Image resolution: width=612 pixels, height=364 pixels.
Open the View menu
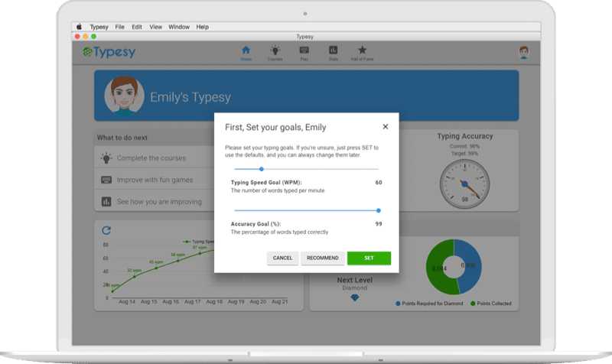click(x=156, y=27)
